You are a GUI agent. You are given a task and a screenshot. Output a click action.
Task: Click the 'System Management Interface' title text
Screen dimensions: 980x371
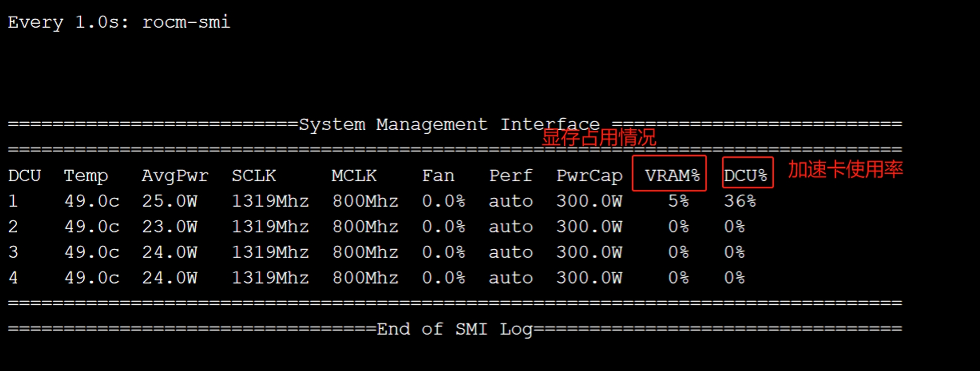coord(449,124)
